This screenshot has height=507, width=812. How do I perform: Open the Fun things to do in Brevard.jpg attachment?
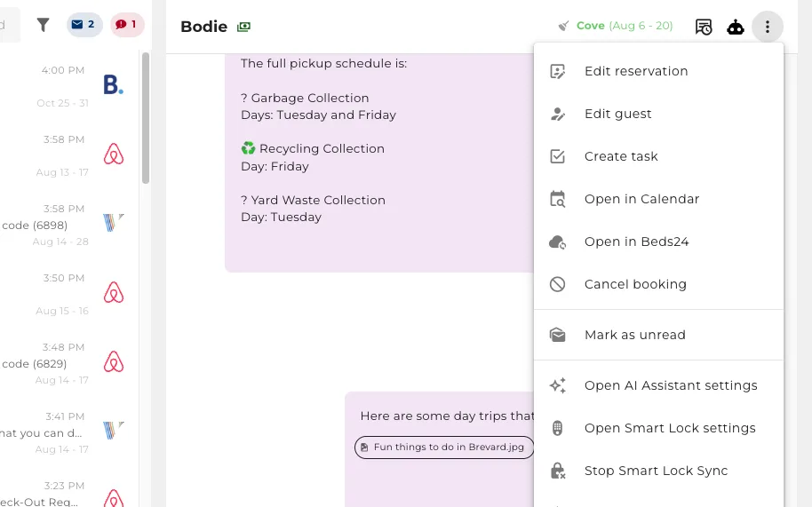(444, 447)
